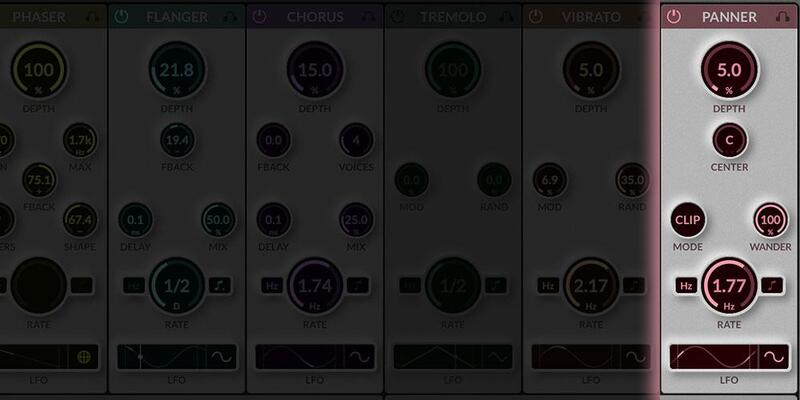Click the Panner Depth knob at 5.0%
Image resolution: width=800 pixels, height=400 pixels.
(x=729, y=72)
